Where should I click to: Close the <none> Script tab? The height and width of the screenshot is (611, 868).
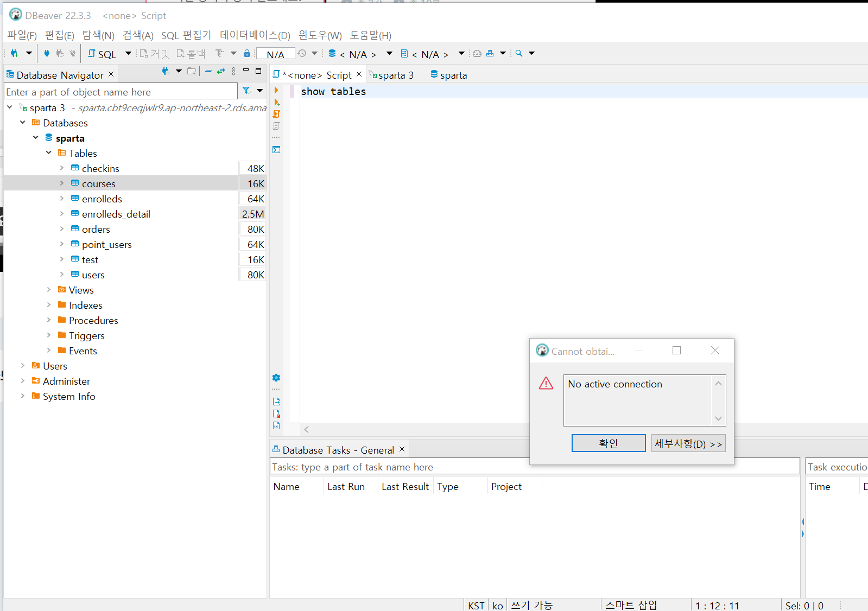[x=359, y=74]
